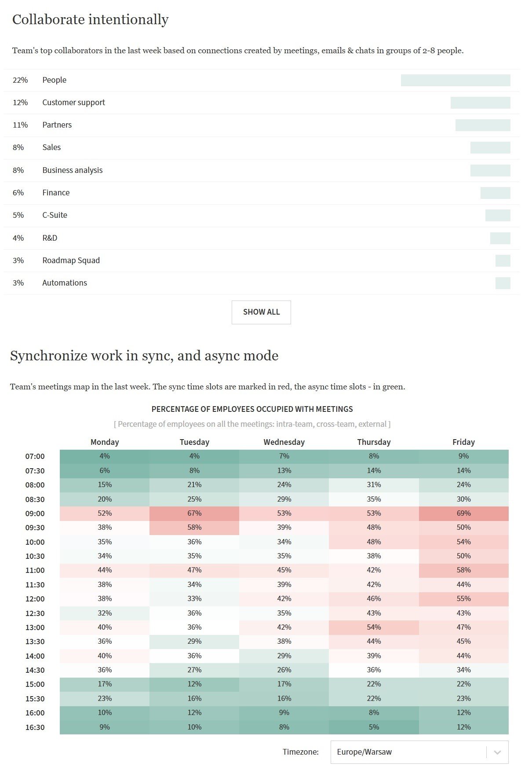Click the 09:00 time row label
Image resolution: width=532 pixels, height=774 pixels.
click(x=35, y=514)
